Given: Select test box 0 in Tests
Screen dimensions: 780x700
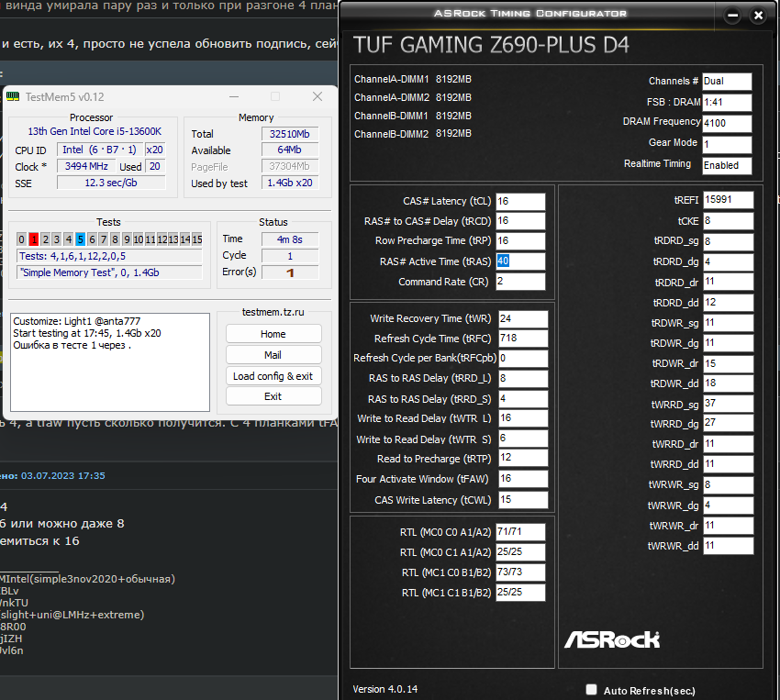Looking at the screenshot, I should point(21,239).
